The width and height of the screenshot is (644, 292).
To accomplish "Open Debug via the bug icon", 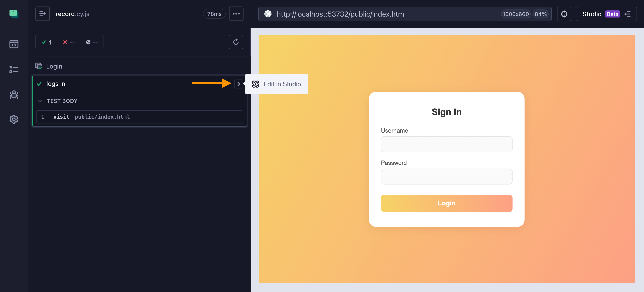I will (x=14, y=95).
